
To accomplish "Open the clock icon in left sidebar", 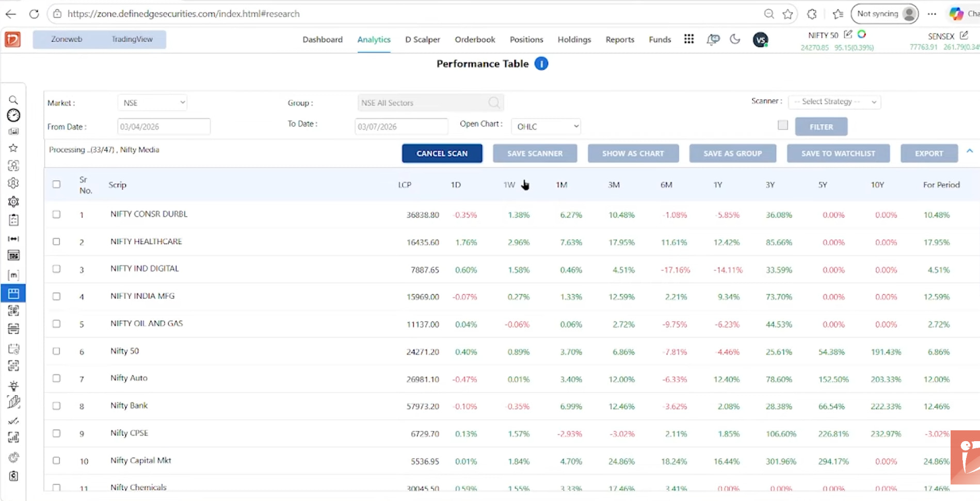I will click(x=13, y=115).
